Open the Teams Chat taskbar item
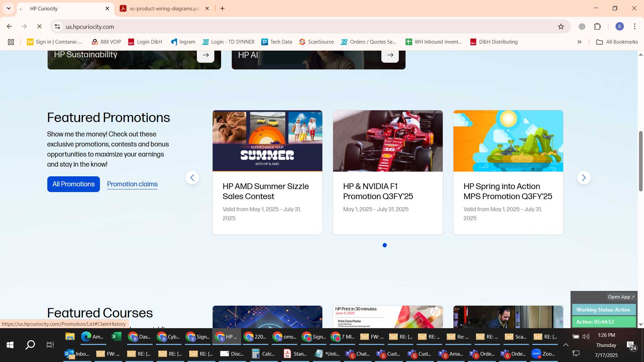Screen dimensions: 644x362 (358, 354)
